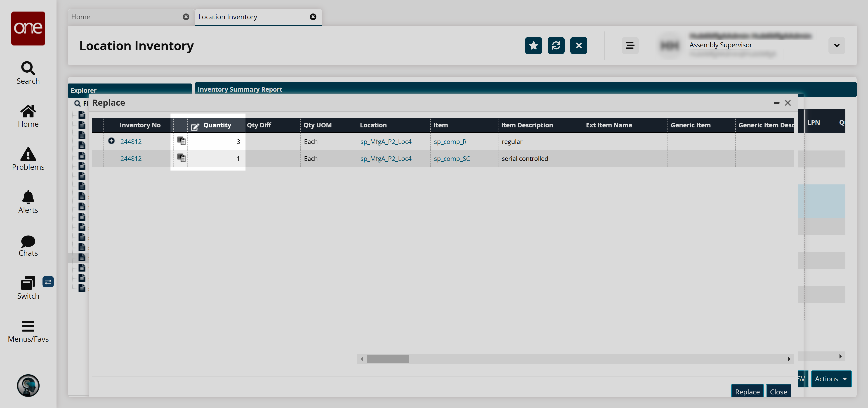The width and height of the screenshot is (868, 408).
Task: Open the hamburger menu near the user name
Action: point(630,45)
